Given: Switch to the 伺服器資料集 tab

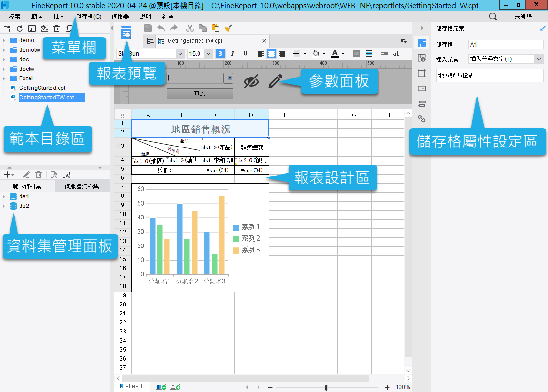Looking at the screenshot, I should 82,186.
